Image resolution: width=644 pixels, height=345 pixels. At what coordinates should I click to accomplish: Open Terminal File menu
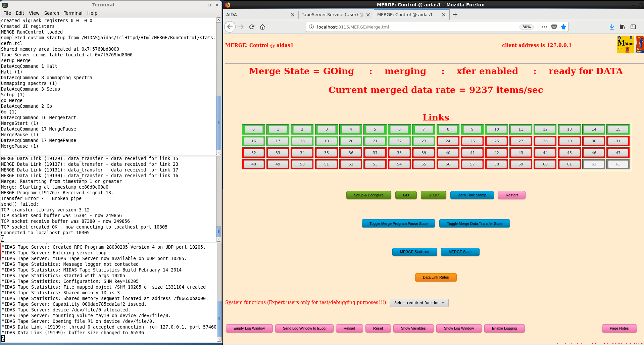coord(7,13)
